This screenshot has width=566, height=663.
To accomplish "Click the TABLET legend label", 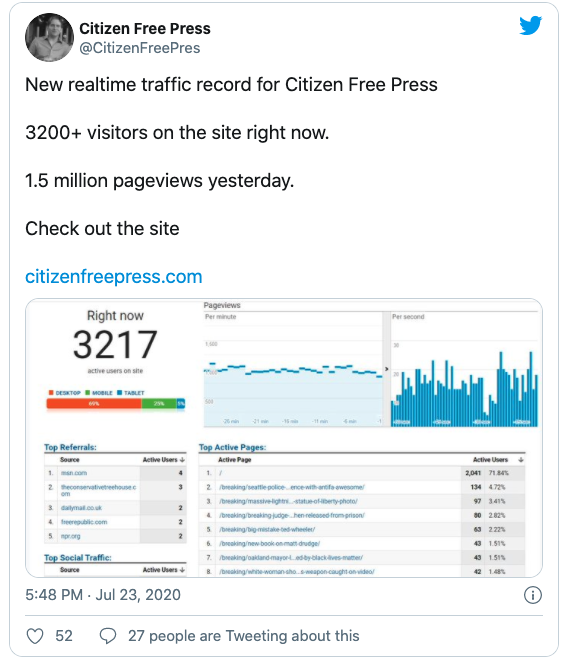I will click(x=134, y=393).
